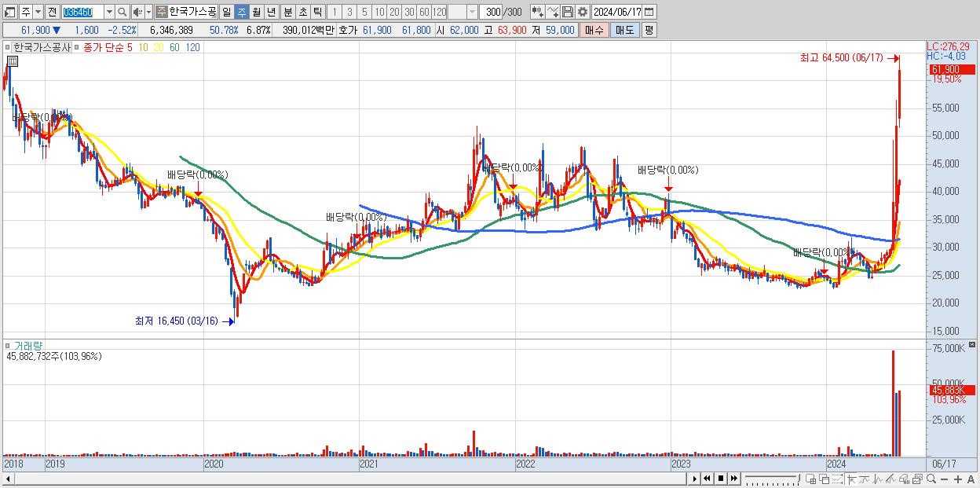Click the line-with-check indicator icon
The height and width of the screenshot is (488, 980).
[x=552, y=12]
